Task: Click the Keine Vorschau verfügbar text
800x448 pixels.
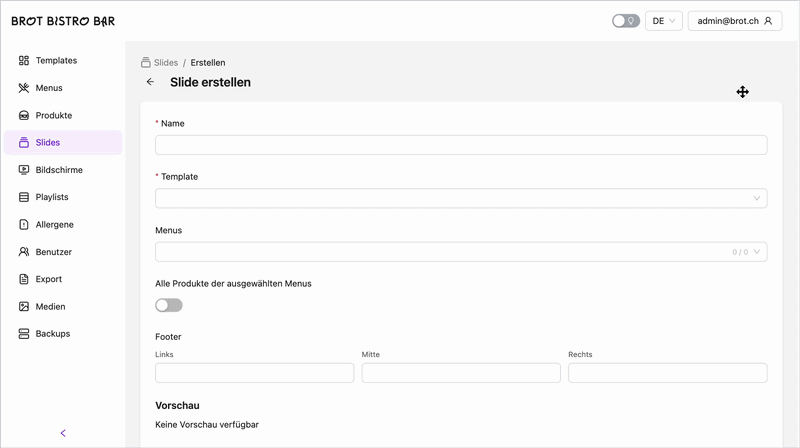Action: click(207, 425)
